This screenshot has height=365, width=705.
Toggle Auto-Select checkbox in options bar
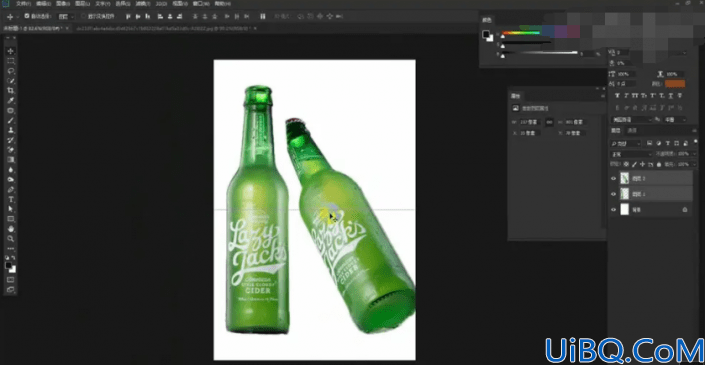coord(27,16)
